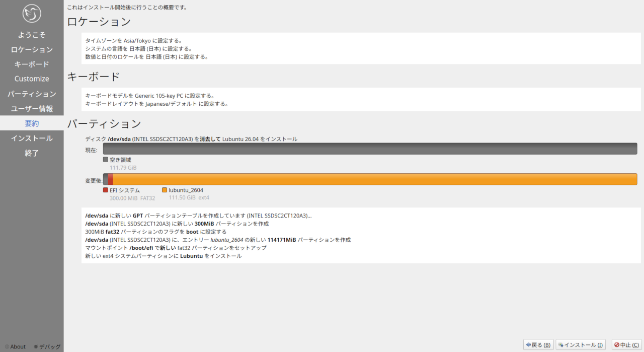The width and height of the screenshot is (644, 352).
Task: Click the キーボード section heading
Action: click(x=94, y=77)
